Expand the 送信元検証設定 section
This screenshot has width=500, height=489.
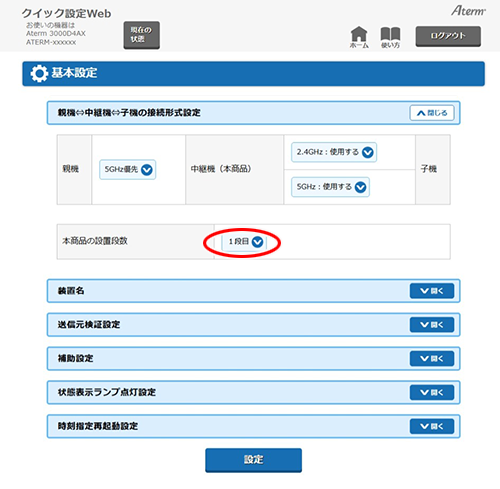tap(432, 325)
